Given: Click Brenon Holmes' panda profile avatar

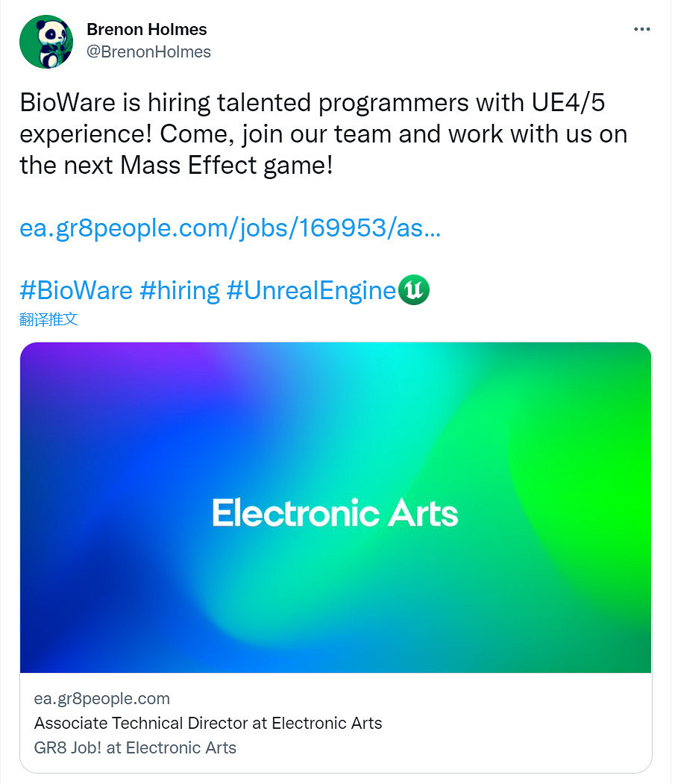Looking at the screenshot, I should [x=45, y=42].
